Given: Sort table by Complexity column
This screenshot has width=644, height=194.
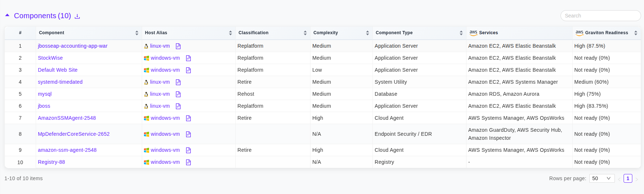Looking at the screenshot, I should click(367, 33).
